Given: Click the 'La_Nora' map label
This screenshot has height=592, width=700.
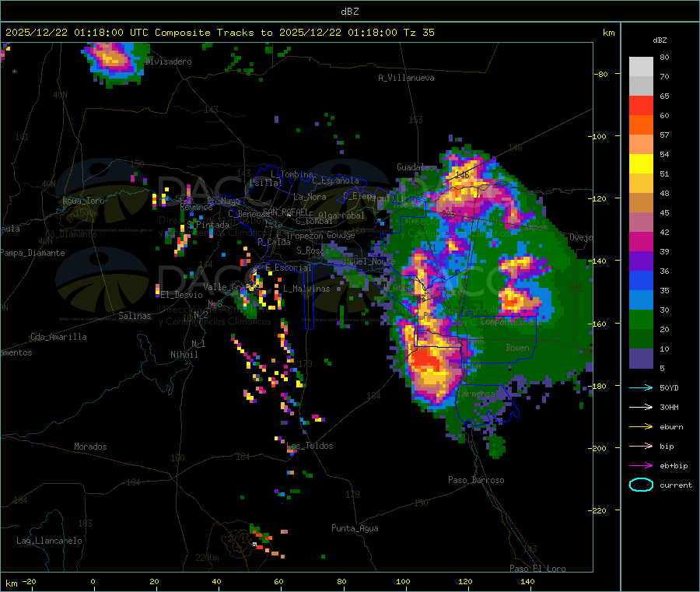Looking at the screenshot, I should (310, 197).
